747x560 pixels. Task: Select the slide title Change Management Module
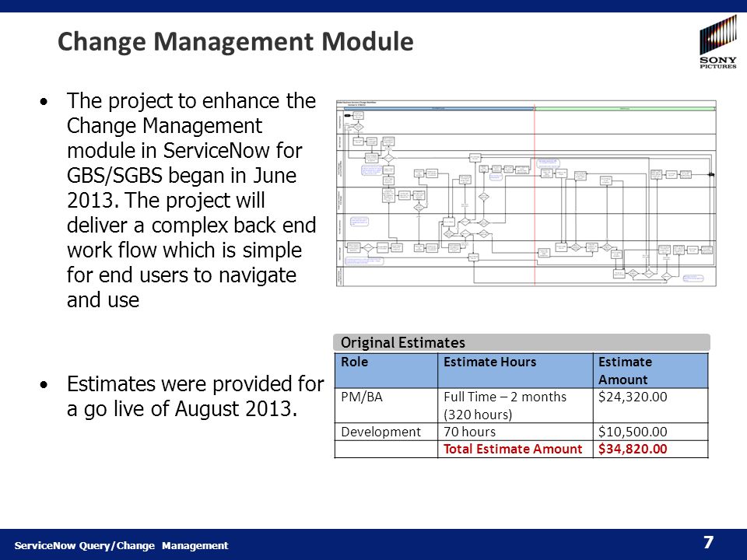[235, 41]
